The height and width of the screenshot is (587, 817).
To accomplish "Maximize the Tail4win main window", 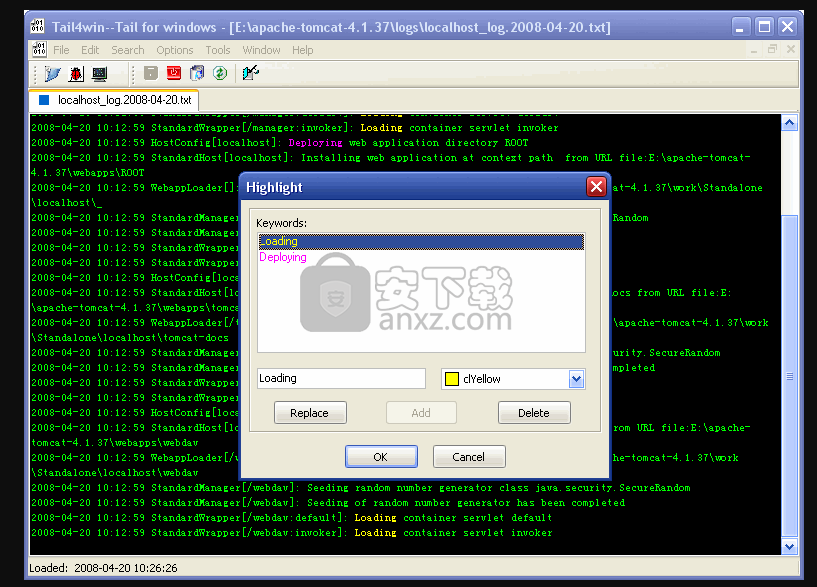I will tap(764, 26).
